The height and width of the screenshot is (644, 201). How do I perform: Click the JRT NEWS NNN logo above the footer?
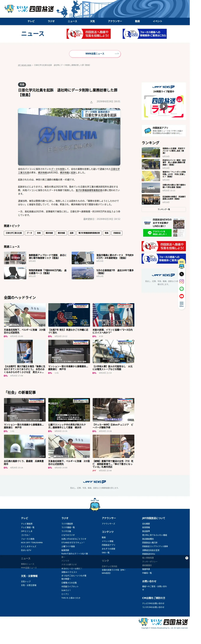point(94,482)
